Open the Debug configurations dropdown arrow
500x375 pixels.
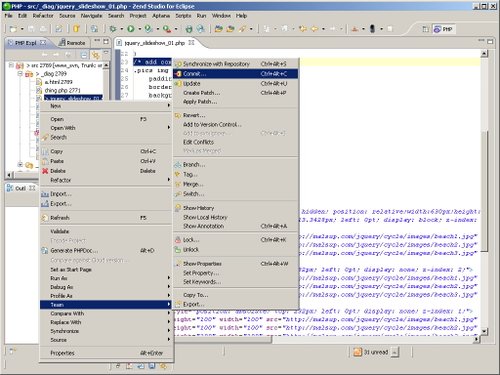click(x=122, y=29)
